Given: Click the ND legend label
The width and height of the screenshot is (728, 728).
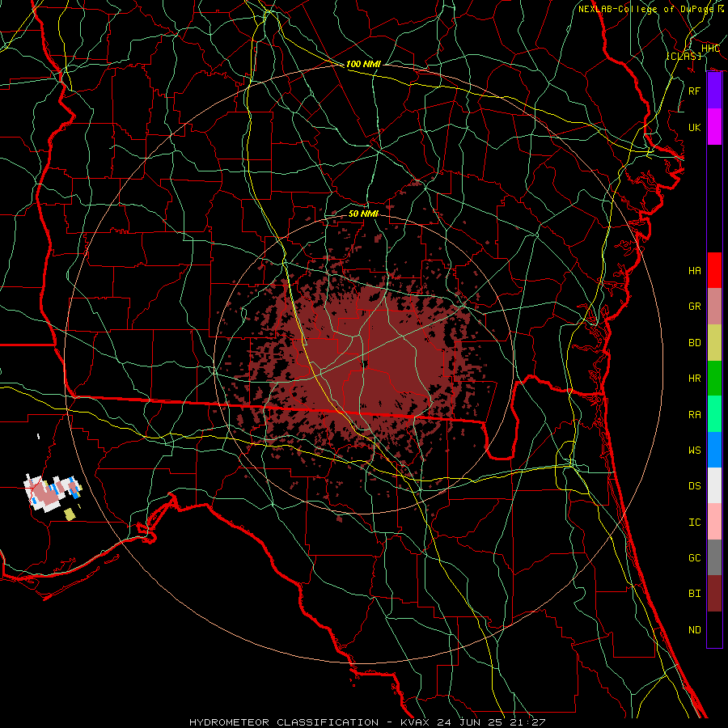Looking at the screenshot, I should [x=695, y=630].
